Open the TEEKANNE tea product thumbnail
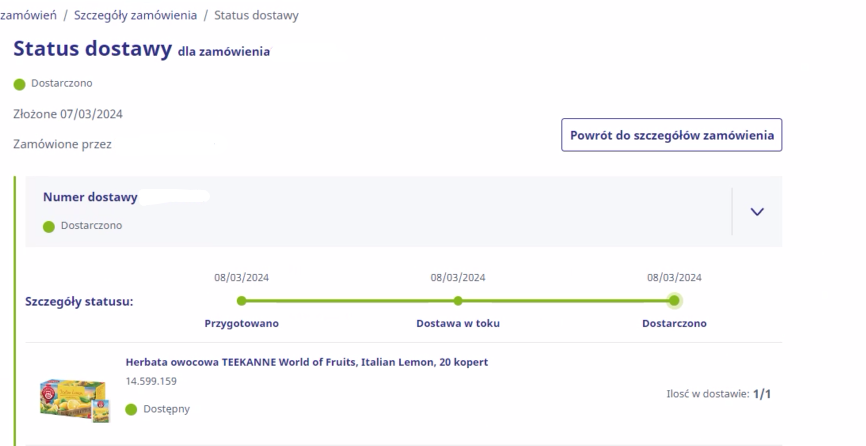This screenshot has width=866, height=446. tap(75, 400)
